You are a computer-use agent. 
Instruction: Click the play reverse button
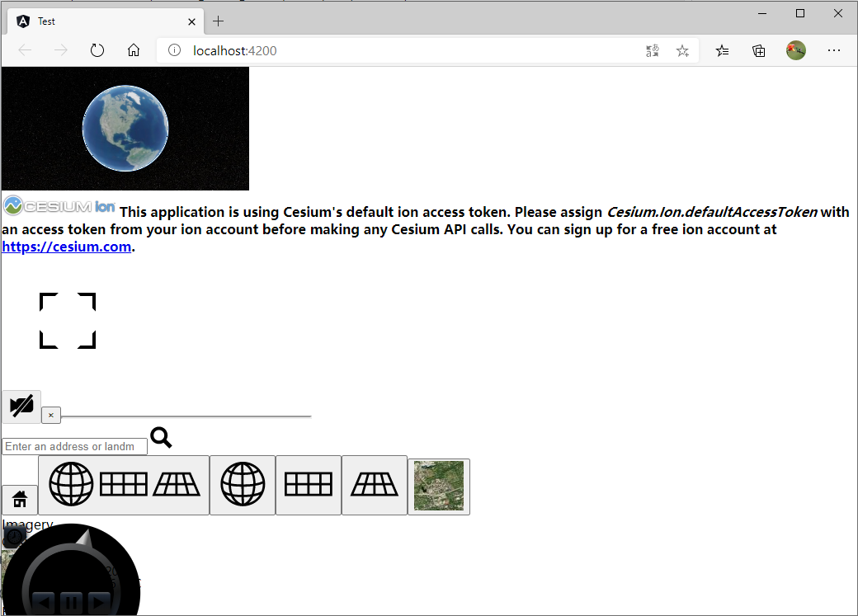point(43,604)
